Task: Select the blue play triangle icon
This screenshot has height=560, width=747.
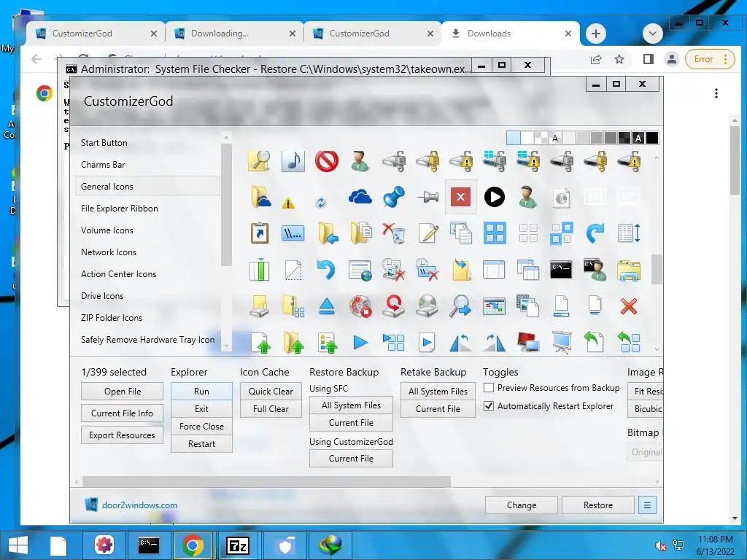Action: (x=360, y=343)
